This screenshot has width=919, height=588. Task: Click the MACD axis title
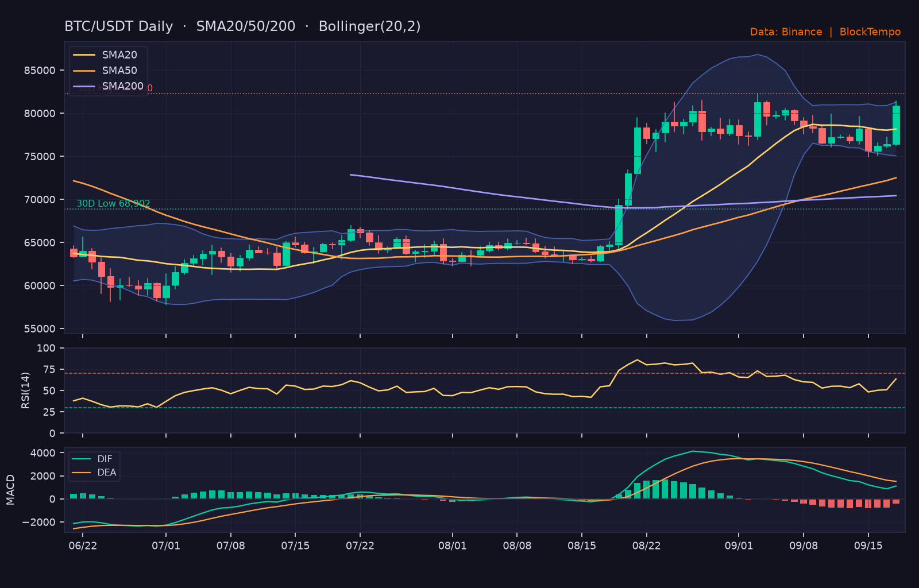(x=10, y=490)
